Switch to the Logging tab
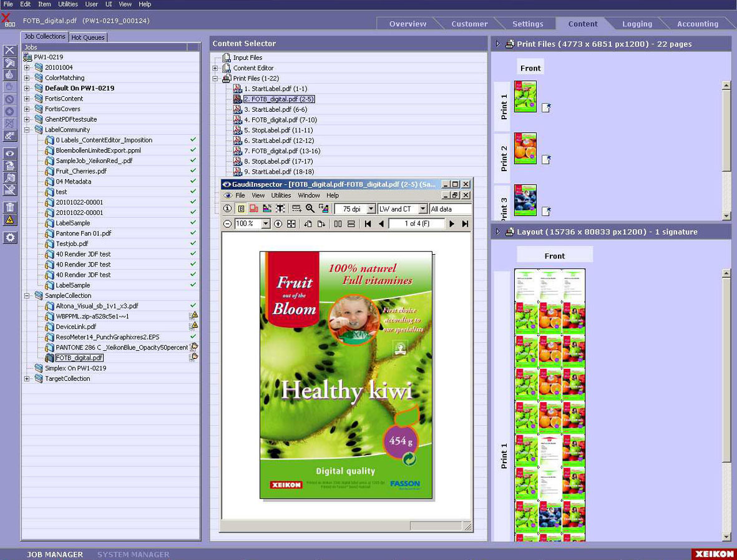The height and width of the screenshot is (560, 737). (636, 23)
